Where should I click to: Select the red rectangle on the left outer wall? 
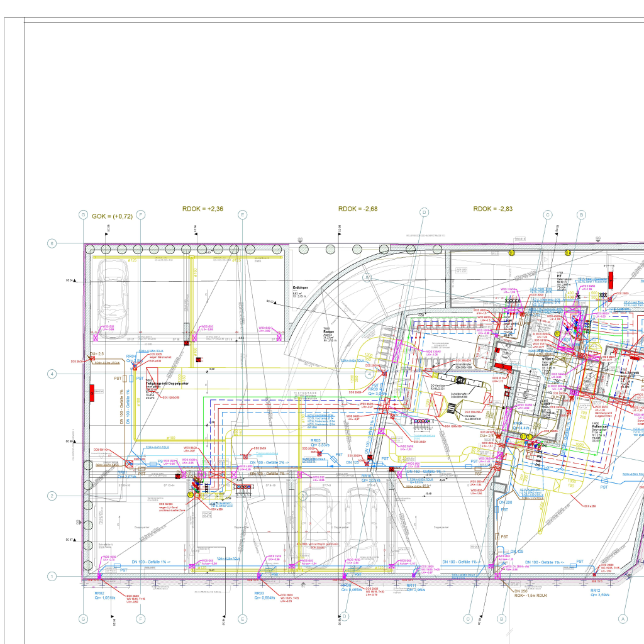coord(92,392)
